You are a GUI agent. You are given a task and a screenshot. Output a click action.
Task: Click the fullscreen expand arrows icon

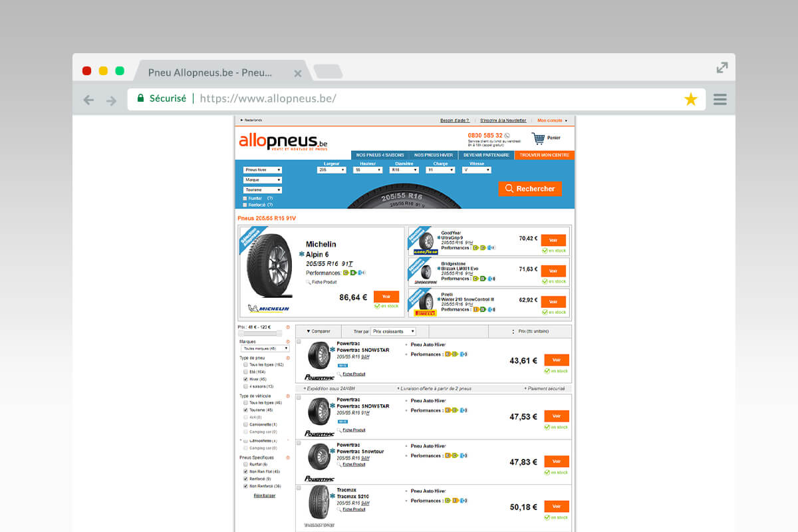click(x=722, y=68)
